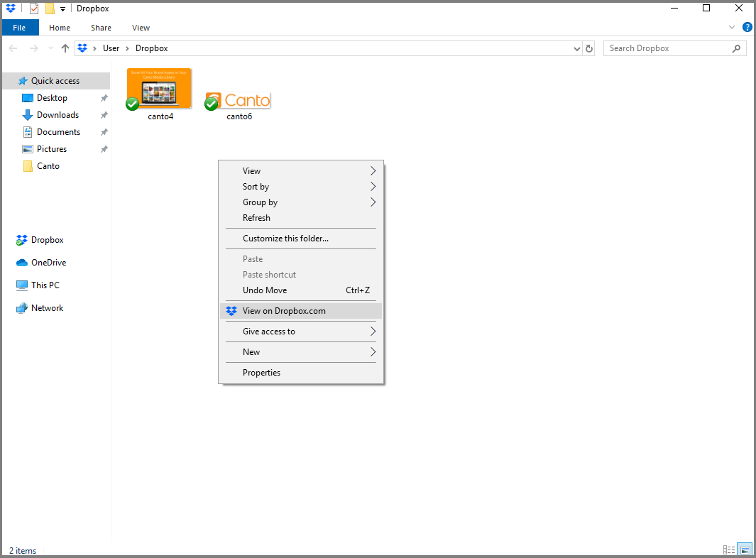Screen dimensions: 756x558
Task: Click the pin icon next to Pictures
Action: [x=104, y=149]
